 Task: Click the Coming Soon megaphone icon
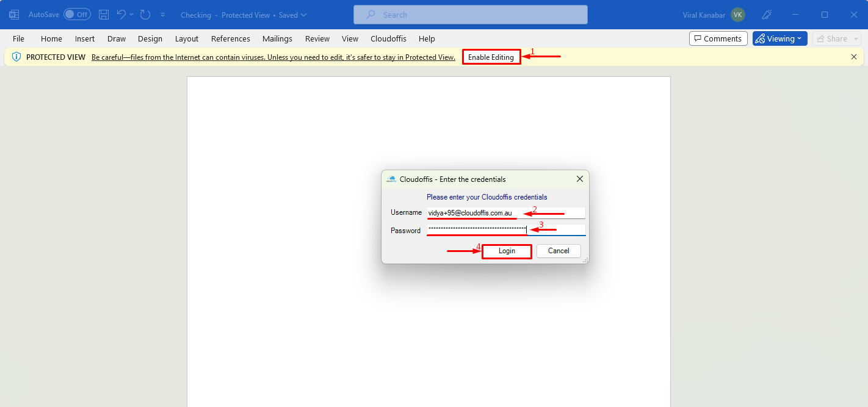pos(768,15)
